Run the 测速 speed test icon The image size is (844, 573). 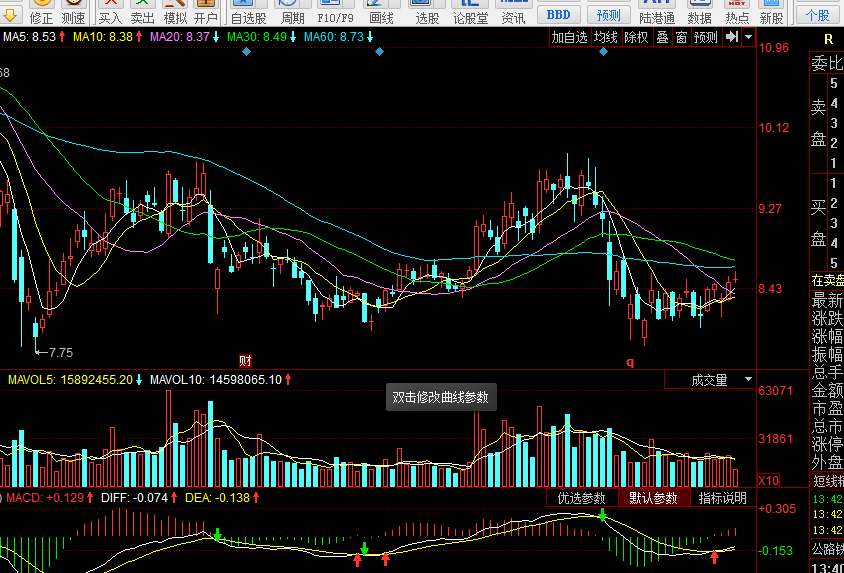pos(73,12)
